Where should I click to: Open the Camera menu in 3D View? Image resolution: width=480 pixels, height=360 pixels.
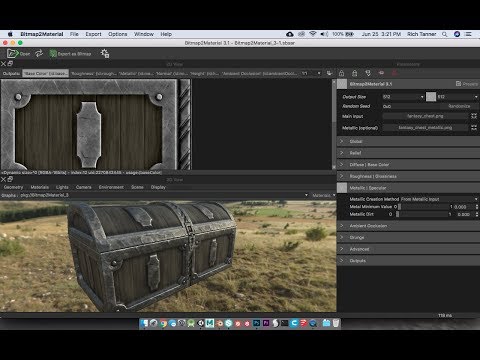[x=84, y=187]
